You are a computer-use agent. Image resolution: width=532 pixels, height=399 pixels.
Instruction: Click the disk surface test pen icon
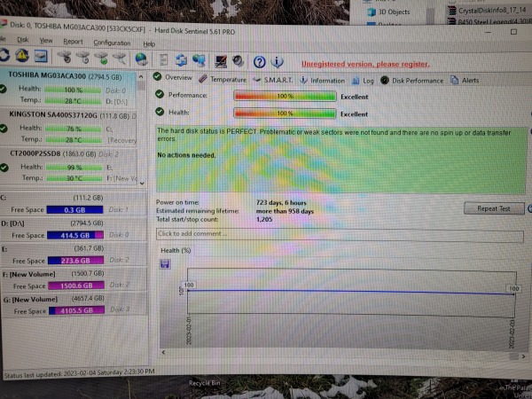tap(120, 59)
